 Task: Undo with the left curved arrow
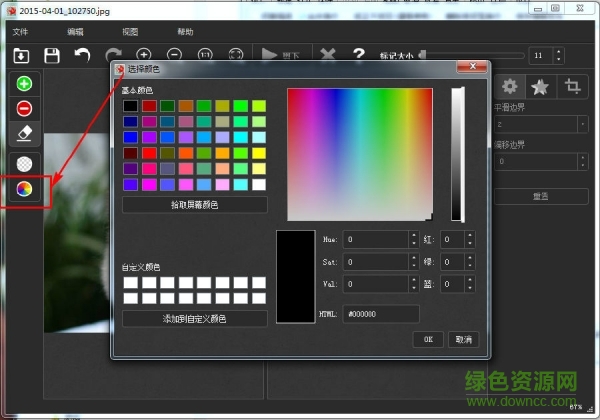[82, 55]
